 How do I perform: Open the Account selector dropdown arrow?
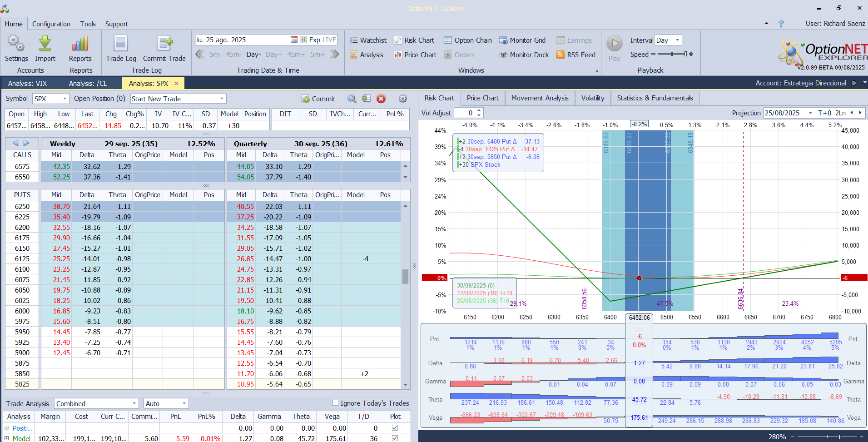tap(864, 83)
